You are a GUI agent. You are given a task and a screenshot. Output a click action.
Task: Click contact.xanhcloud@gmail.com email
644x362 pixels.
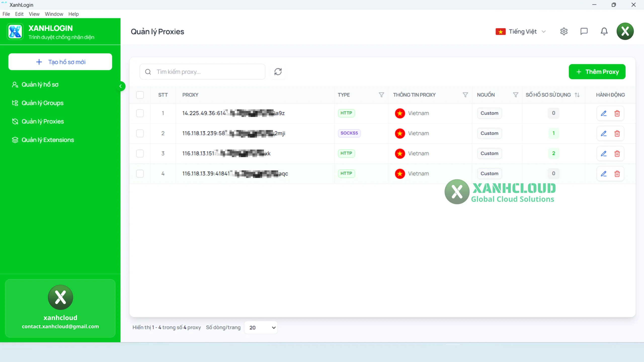click(x=60, y=327)
